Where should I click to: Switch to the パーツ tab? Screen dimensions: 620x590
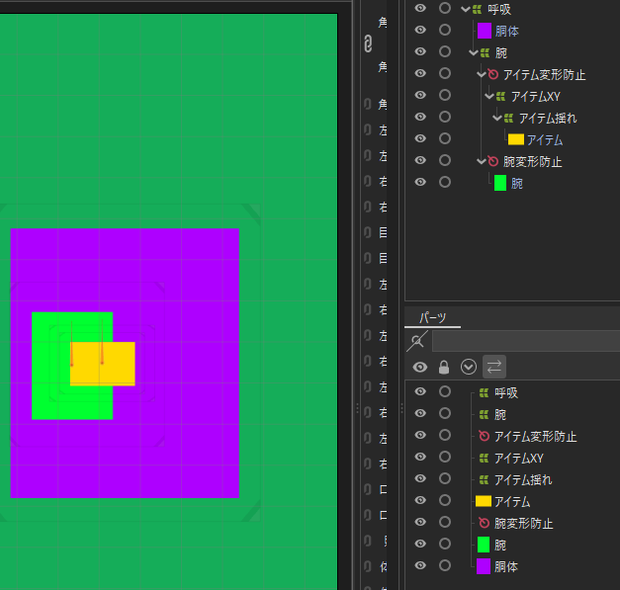click(x=433, y=317)
